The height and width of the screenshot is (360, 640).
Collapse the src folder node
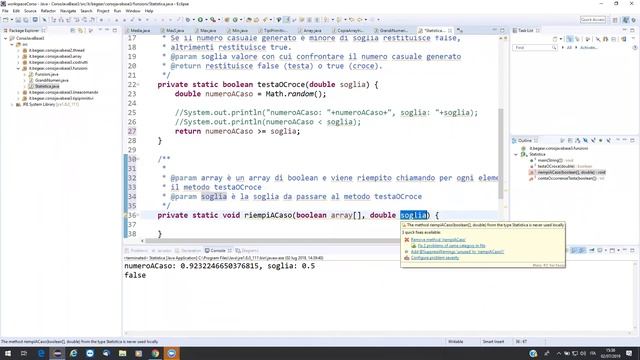[12, 44]
